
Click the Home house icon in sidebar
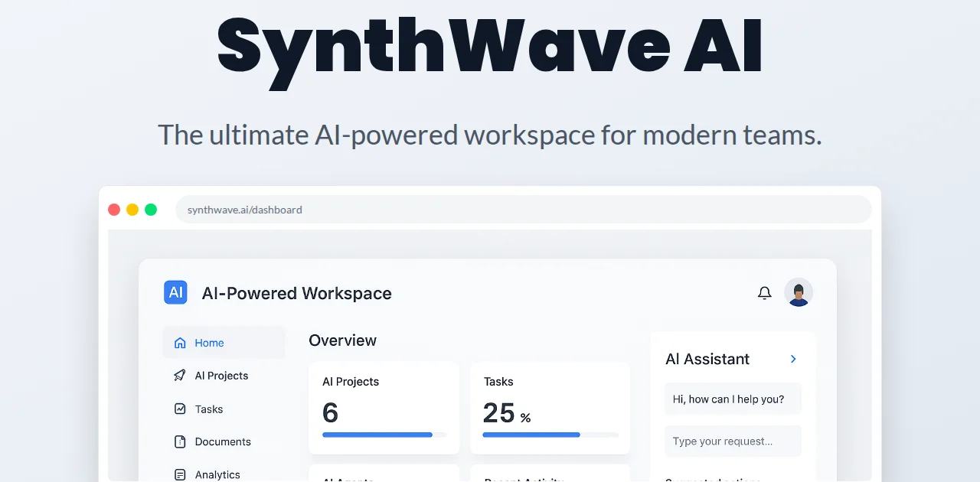coord(180,343)
